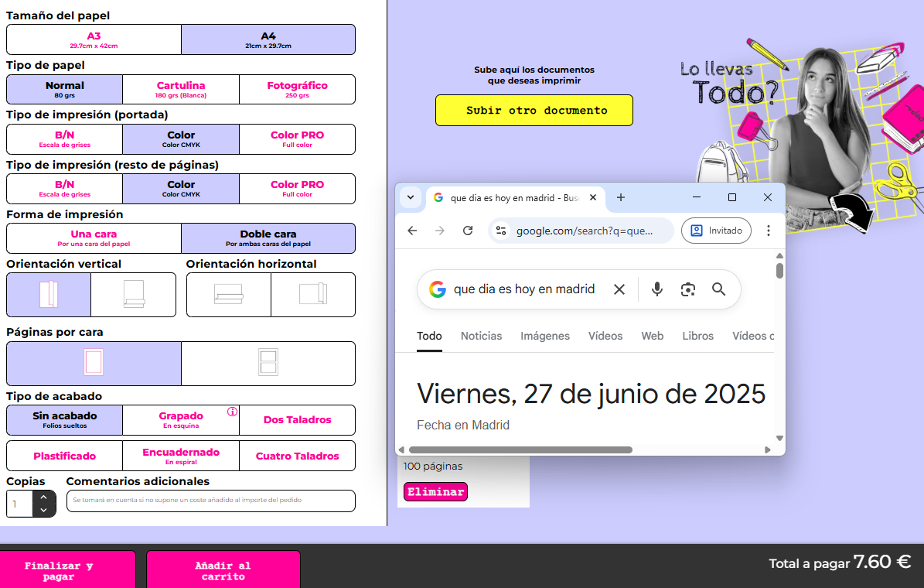This screenshot has height=588, width=924.
Task: Open Google Lens image search icon
Action: [687, 289]
